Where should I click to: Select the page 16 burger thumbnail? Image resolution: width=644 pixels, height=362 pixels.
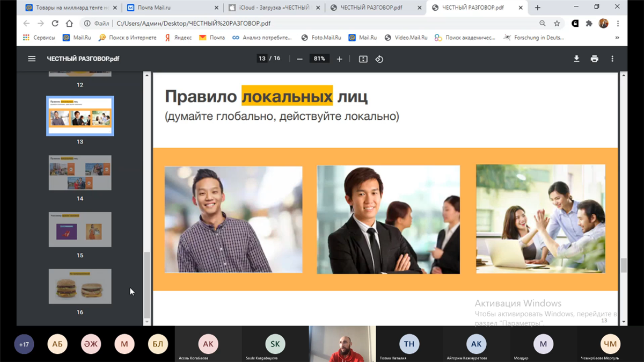tap(80, 287)
